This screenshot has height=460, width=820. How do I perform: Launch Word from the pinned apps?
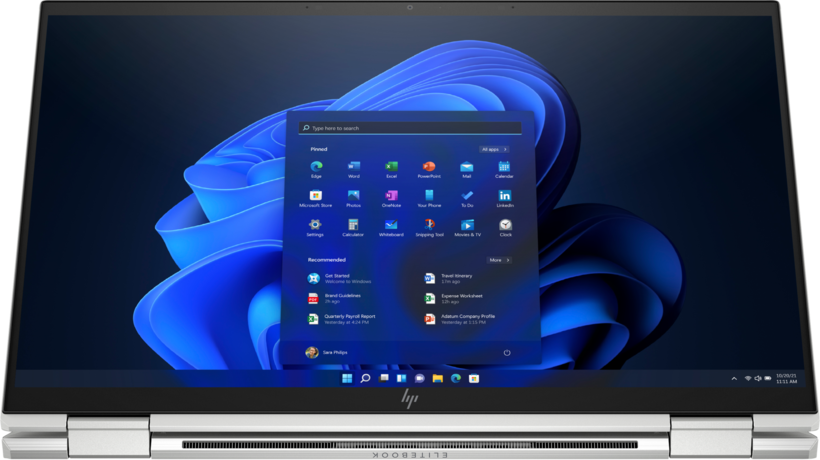353,166
